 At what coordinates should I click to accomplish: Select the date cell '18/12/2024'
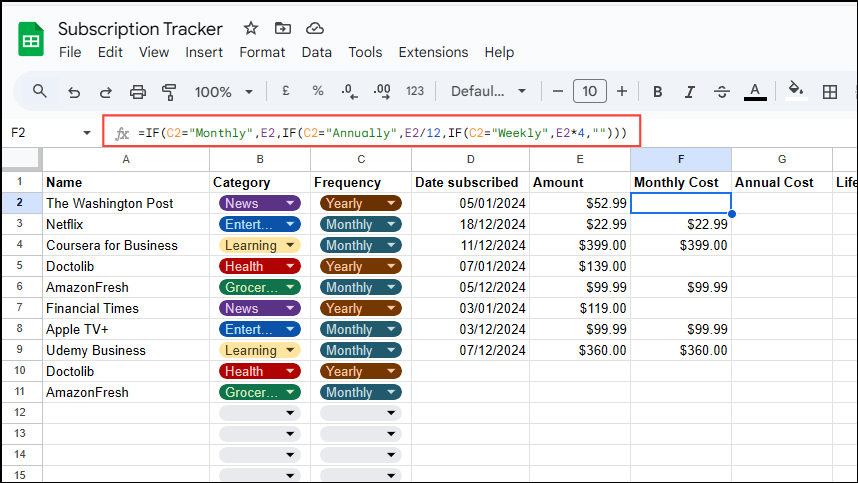(x=471, y=224)
